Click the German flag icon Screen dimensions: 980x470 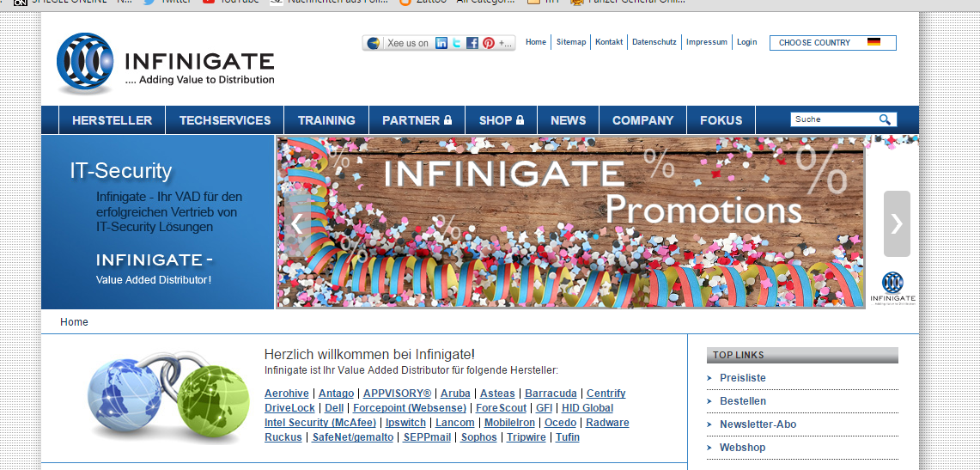tap(873, 42)
